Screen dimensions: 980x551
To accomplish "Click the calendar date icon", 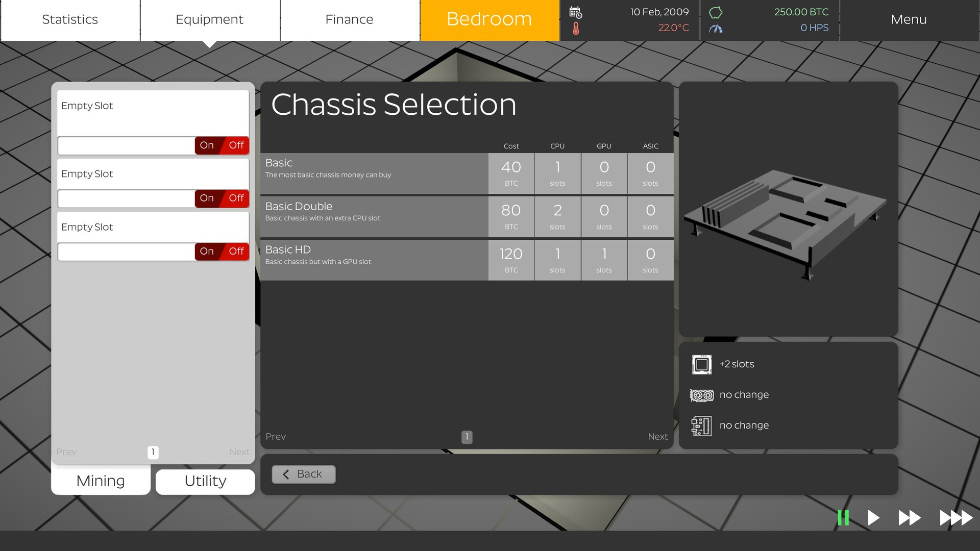I will [x=576, y=12].
